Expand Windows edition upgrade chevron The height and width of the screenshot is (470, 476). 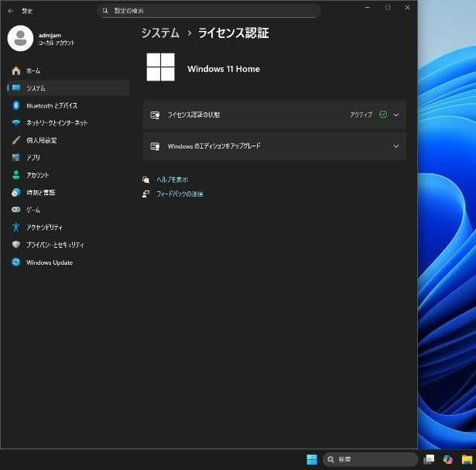pos(396,146)
